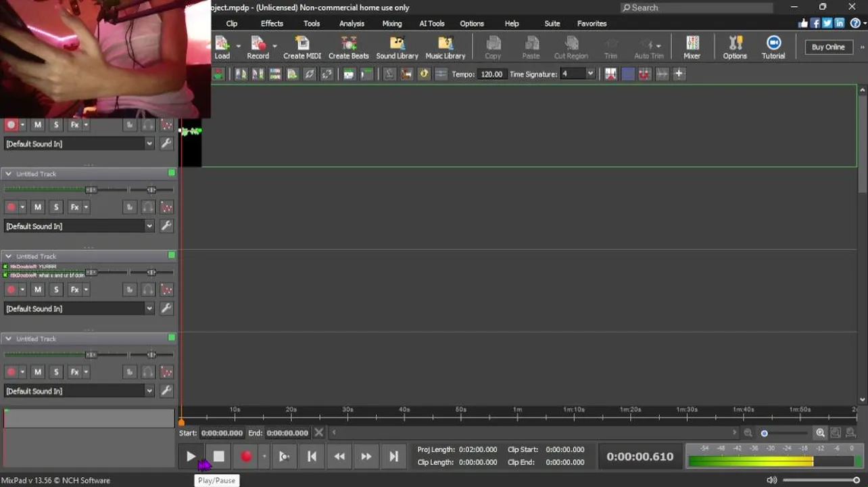The image size is (868, 487).
Task: Collapse the second Untitled Track chevron
Action: pos(9,174)
